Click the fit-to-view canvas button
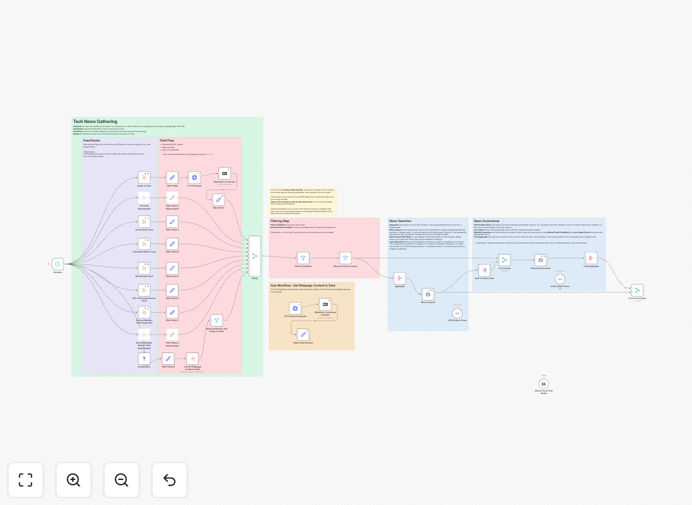Screen dimensions: 692x505 tap(26, 479)
